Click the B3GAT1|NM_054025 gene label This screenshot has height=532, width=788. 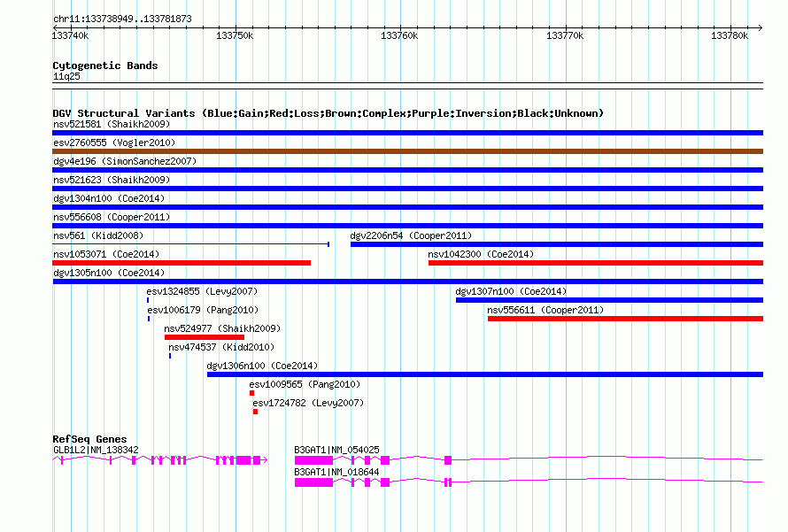(336, 450)
